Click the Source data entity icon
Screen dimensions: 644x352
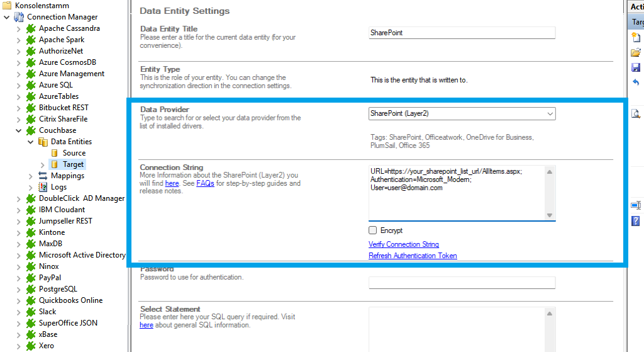[x=54, y=153]
